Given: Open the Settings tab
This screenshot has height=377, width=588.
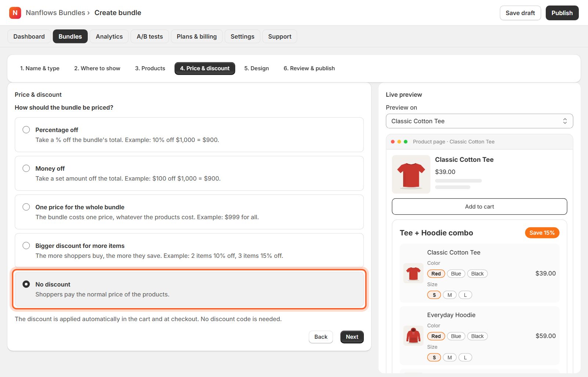Looking at the screenshot, I should pyautogui.click(x=243, y=36).
